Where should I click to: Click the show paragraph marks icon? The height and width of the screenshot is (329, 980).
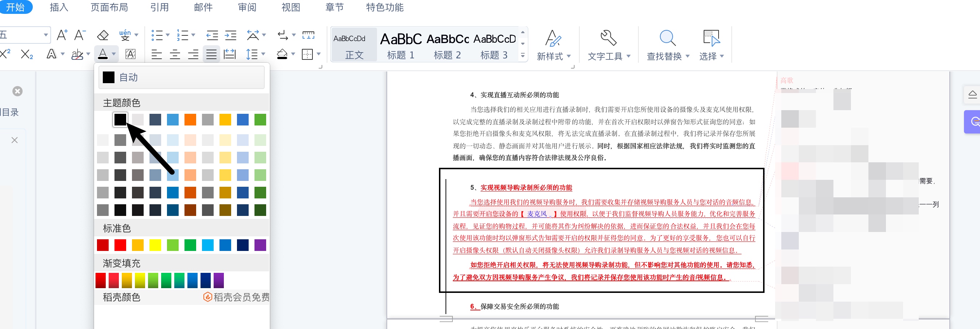pyautogui.click(x=283, y=35)
